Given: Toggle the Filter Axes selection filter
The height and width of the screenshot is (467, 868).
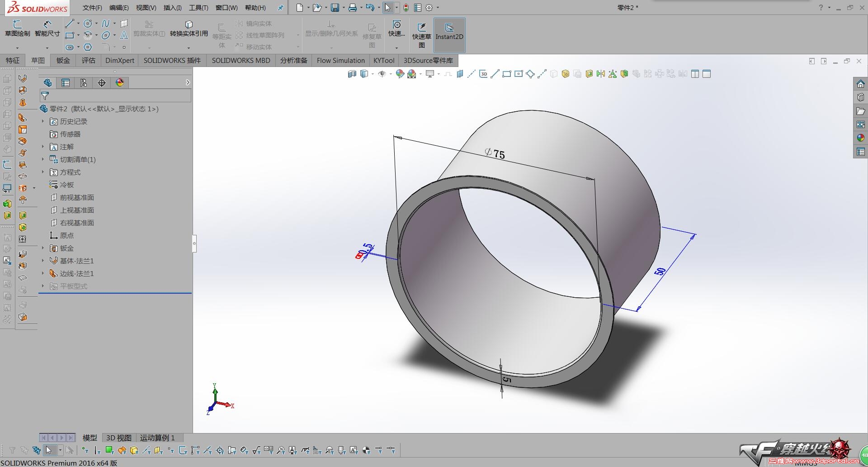Looking at the screenshot, I should point(146,450).
